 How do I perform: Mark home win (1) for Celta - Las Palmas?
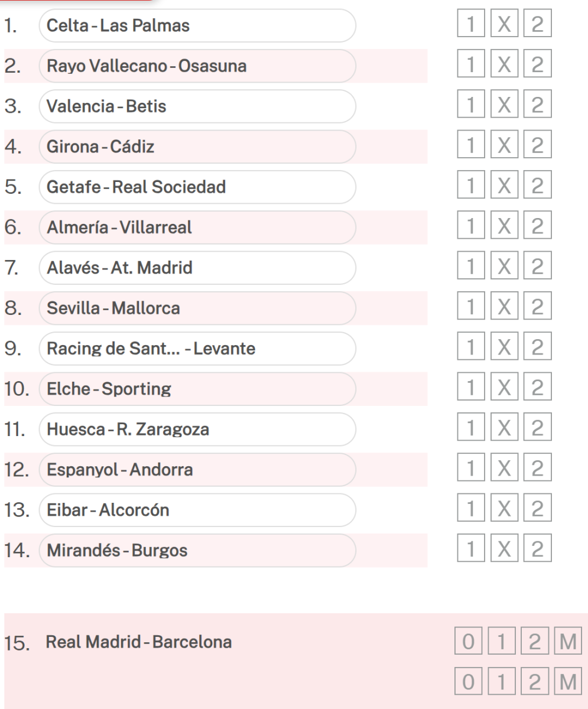[x=470, y=27]
